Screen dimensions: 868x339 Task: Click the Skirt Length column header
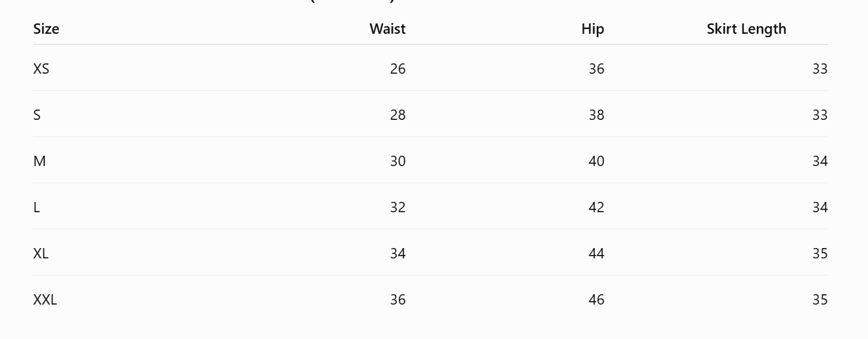tap(747, 29)
